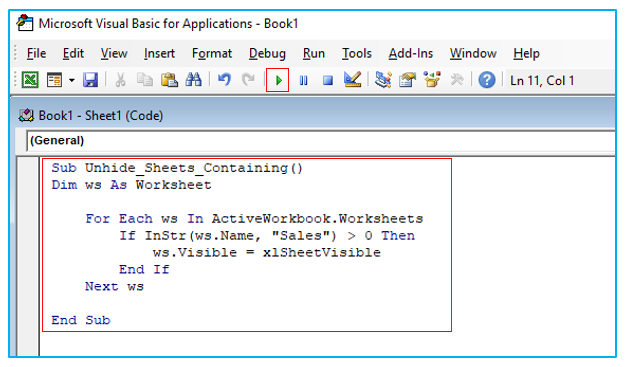The width and height of the screenshot is (625, 367).
Task: Click the Dim ws As Worksheet line
Action: click(x=131, y=185)
